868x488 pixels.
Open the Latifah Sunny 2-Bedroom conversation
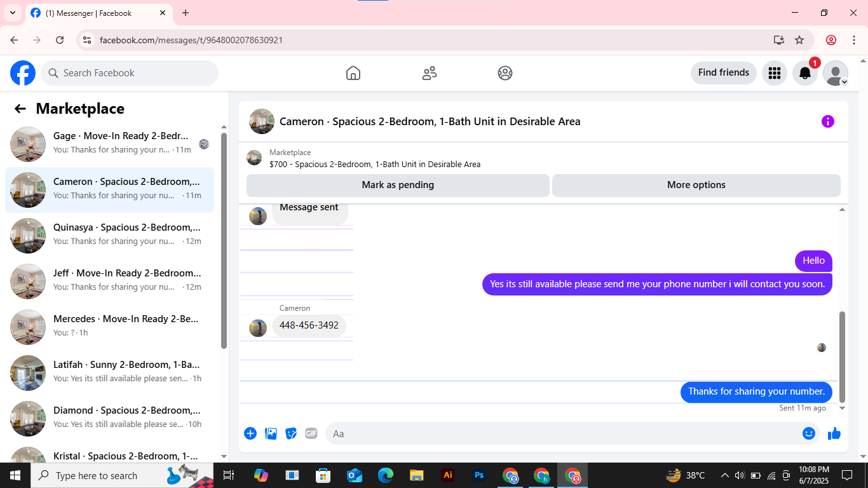tap(109, 373)
